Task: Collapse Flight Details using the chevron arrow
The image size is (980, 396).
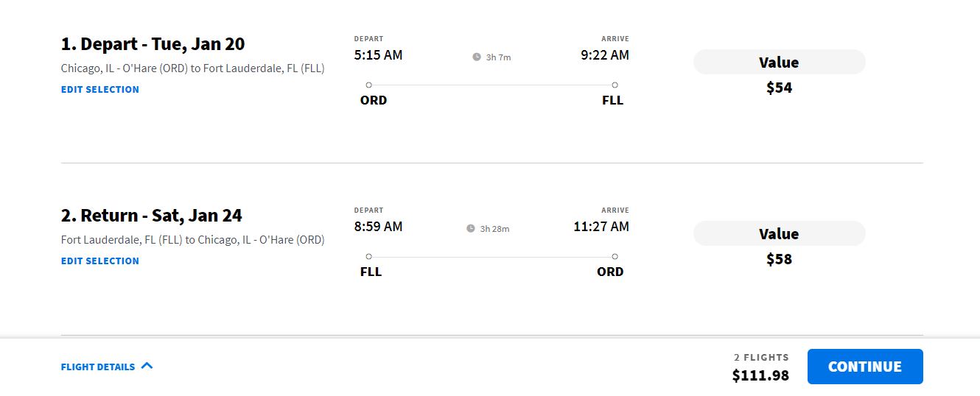Action: click(x=147, y=366)
